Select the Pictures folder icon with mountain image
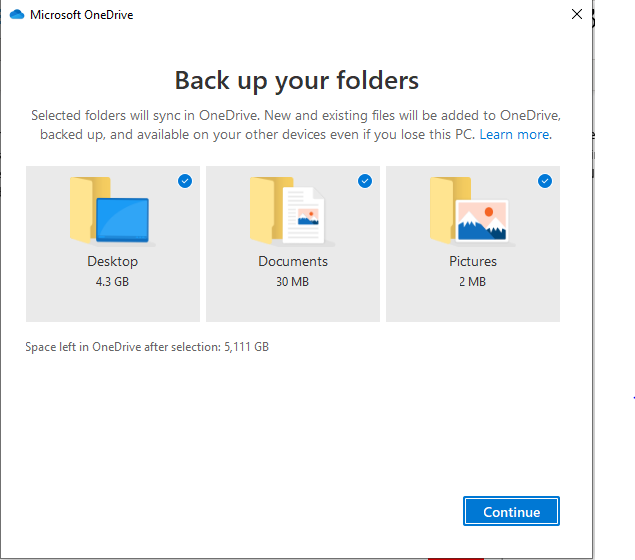 point(472,211)
